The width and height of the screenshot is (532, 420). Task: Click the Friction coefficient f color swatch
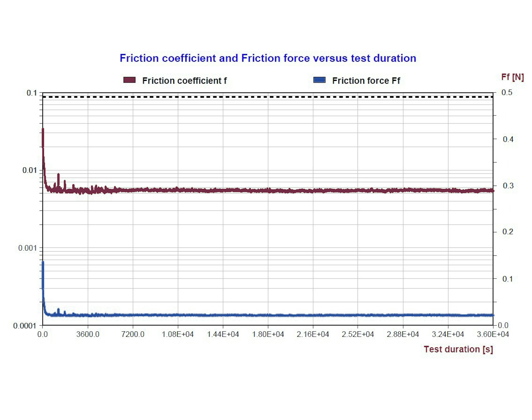pyautogui.click(x=129, y=80)
